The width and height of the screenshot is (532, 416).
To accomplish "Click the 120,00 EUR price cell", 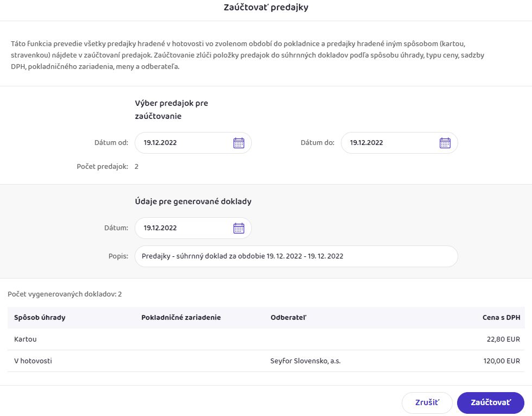I will [502, 361].
